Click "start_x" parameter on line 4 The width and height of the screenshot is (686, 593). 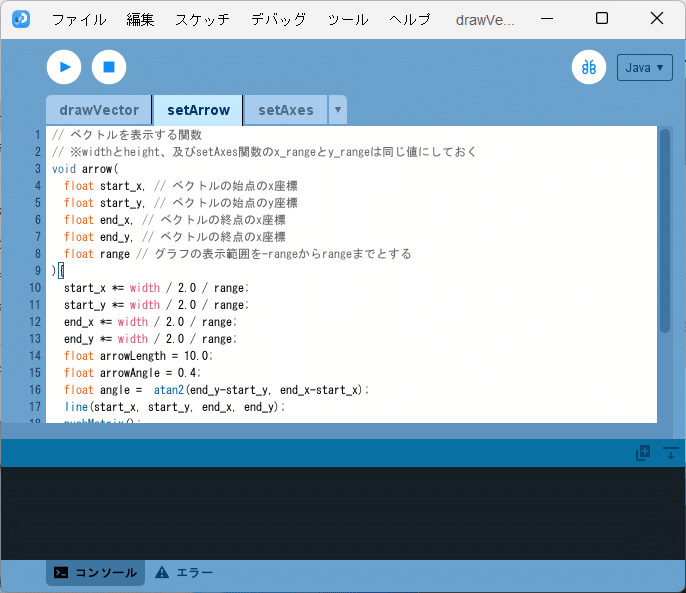point(121,186)
